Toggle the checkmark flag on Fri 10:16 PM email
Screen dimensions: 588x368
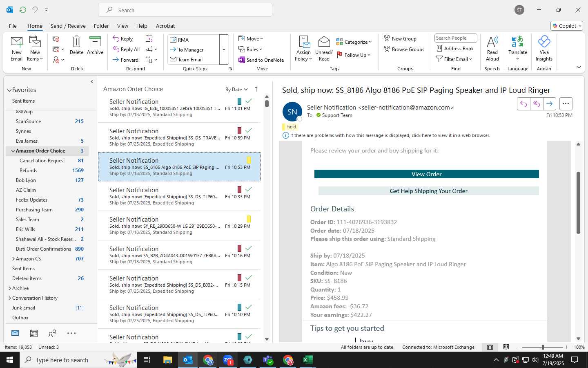click(249, 248)
